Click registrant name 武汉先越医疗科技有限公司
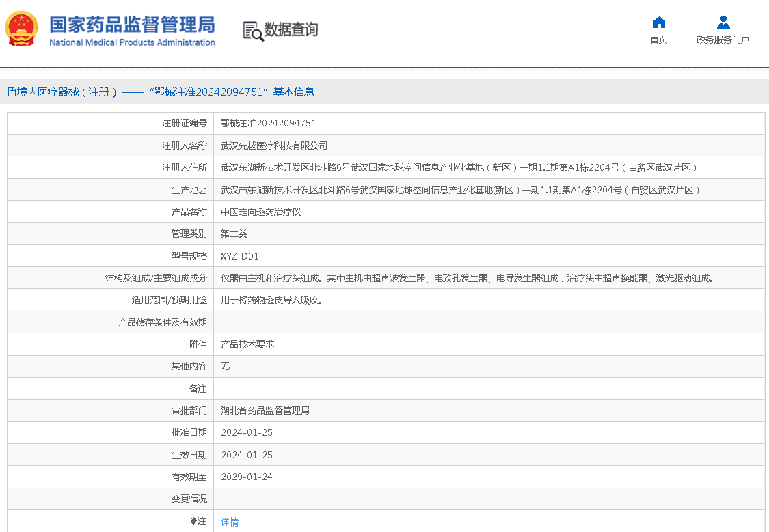The height and width of the screenshot is (532, 769). pyautogui.click(x=274, y=145)
